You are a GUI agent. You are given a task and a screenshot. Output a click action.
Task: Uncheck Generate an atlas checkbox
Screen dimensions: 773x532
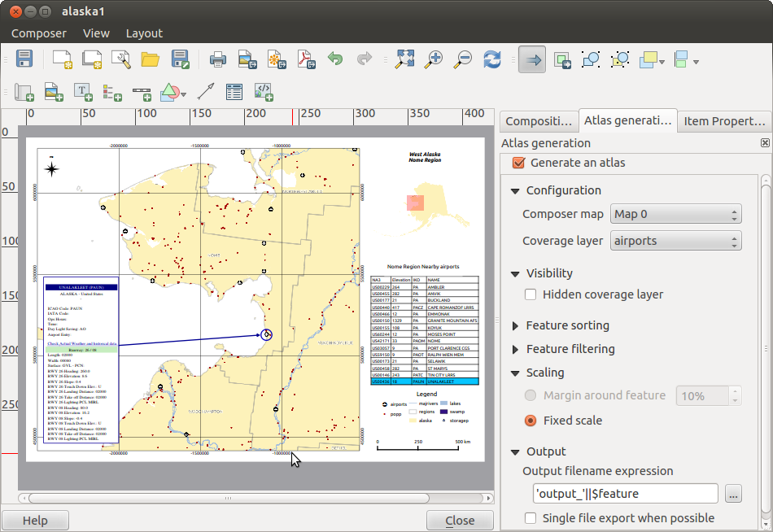(x=518, y=163)
